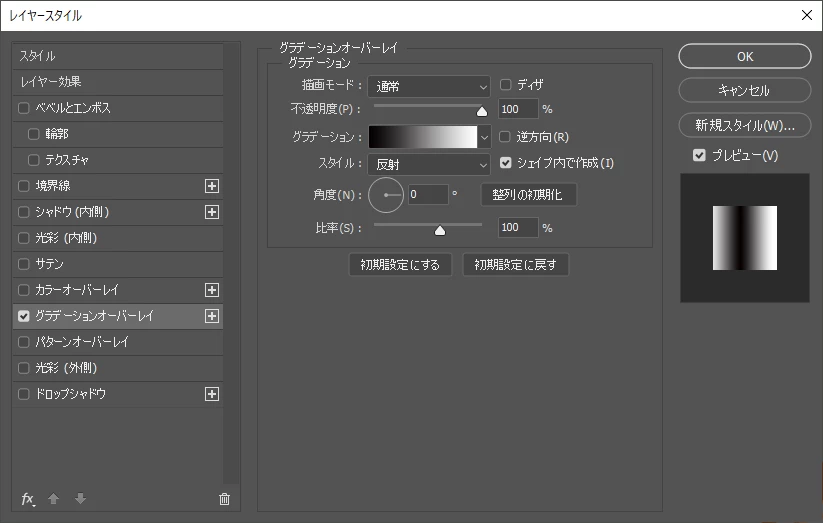This screenshot has width=823, height=523.
Task: Open the 描画モード dropdown showing 通常
Action: coord(429,87)
